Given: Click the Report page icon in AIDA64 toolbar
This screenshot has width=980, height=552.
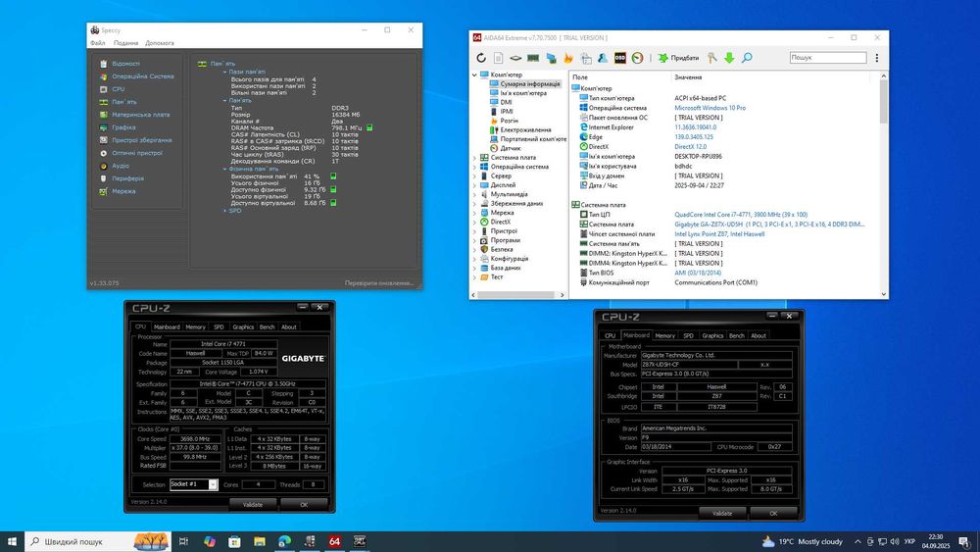Looking at the screenshot, I should pyautogui.click(x=498, y=58).
